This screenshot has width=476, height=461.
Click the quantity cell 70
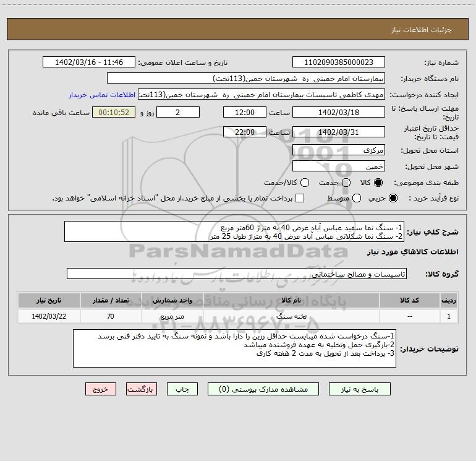[x=111, y=316]
